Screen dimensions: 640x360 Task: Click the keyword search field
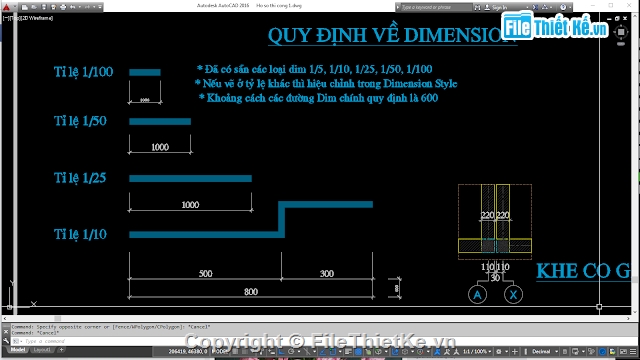(x=436, y=7)
